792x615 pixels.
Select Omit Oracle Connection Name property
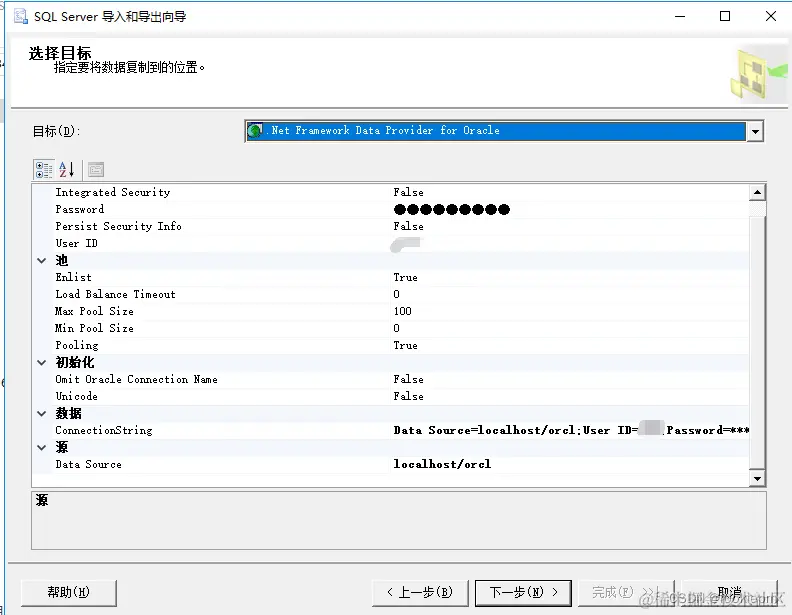[x=390, y=379]
